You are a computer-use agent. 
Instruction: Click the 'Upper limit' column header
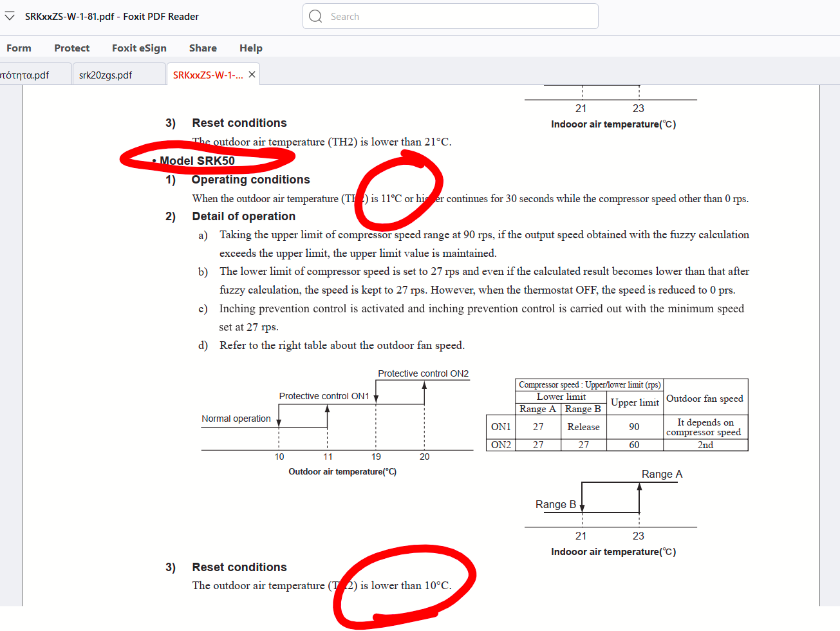[635, 402]
